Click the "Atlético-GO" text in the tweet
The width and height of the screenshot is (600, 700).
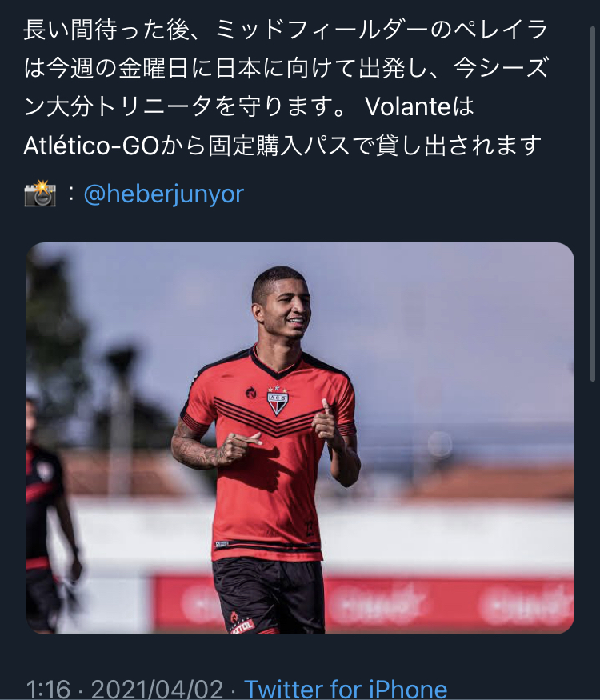(91, 146)
